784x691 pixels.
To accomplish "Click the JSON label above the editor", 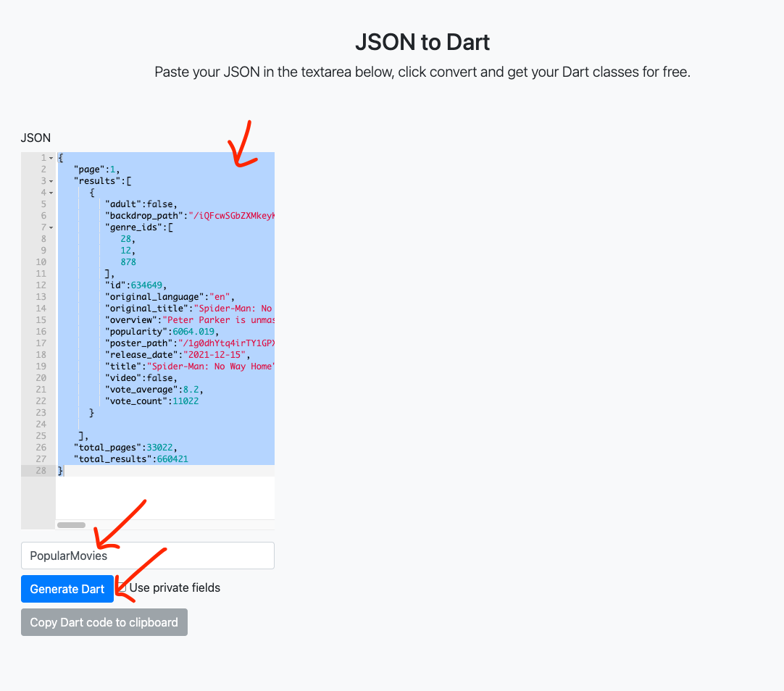I will point(36,138).
